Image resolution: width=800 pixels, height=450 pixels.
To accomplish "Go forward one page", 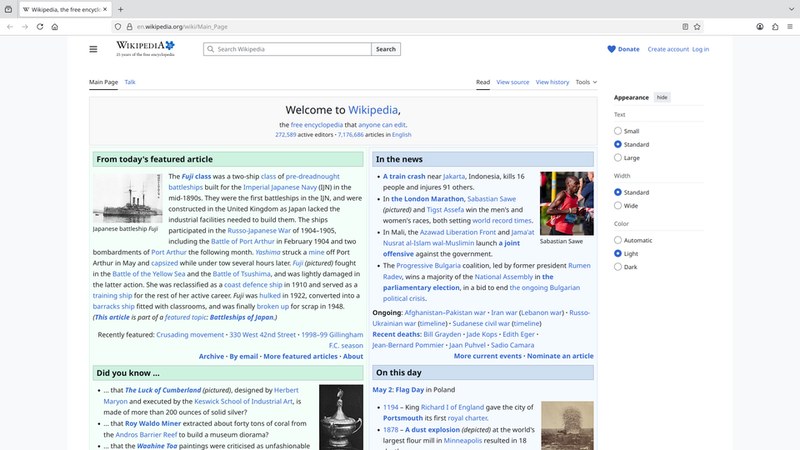I will click(24, 27).
